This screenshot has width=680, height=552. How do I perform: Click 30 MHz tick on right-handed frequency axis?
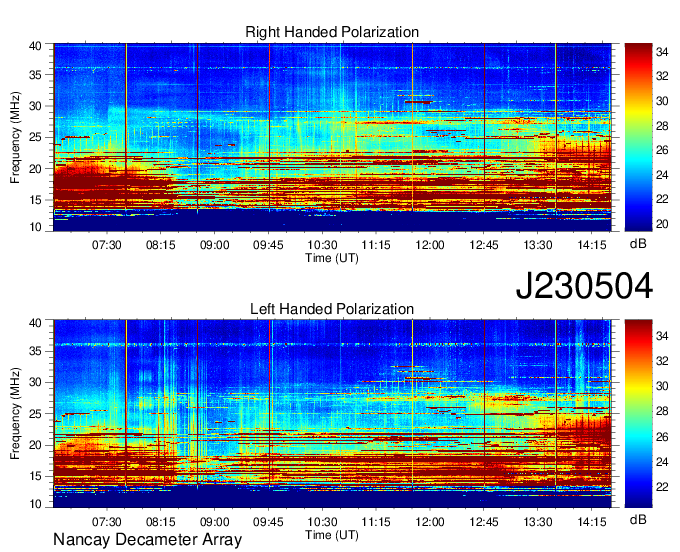pos(36,106)
